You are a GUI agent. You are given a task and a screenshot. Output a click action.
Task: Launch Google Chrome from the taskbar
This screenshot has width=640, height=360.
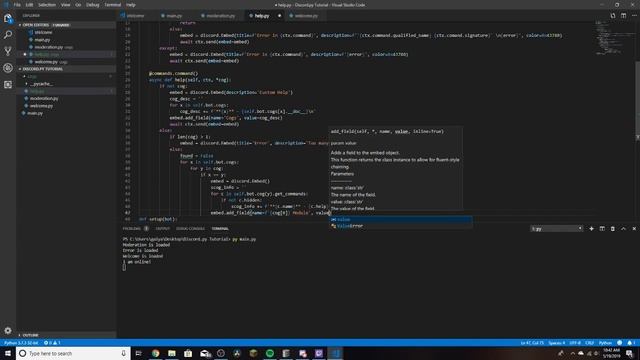(156, 353)
